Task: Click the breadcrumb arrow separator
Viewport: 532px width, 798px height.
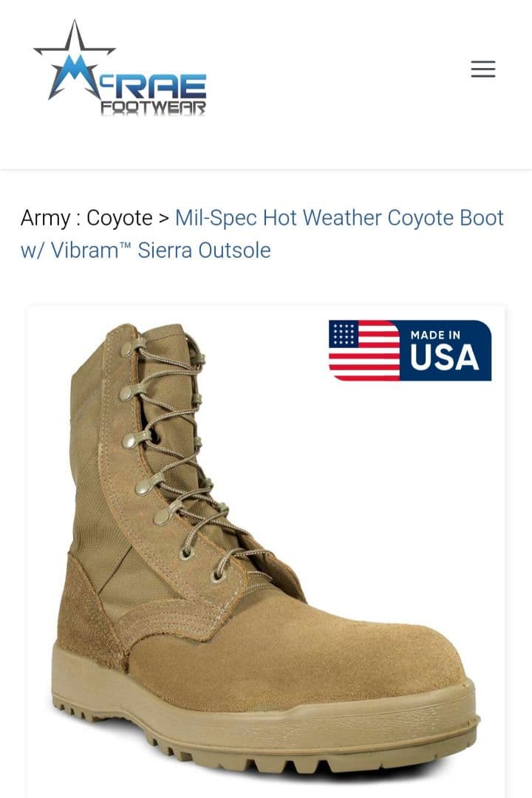Action: coord(164,218)
